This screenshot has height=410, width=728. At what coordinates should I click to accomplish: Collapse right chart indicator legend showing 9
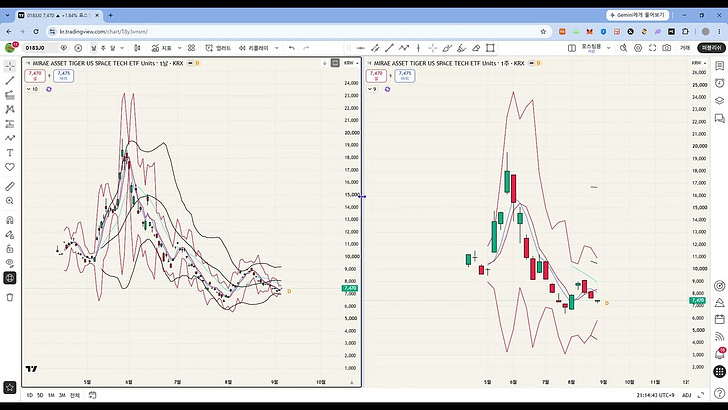click(372, 89)
